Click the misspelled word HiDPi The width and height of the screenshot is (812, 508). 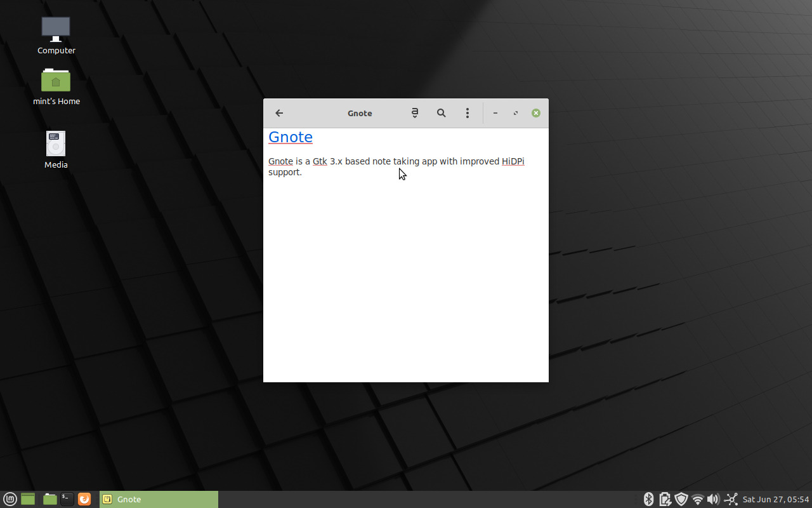513,161
